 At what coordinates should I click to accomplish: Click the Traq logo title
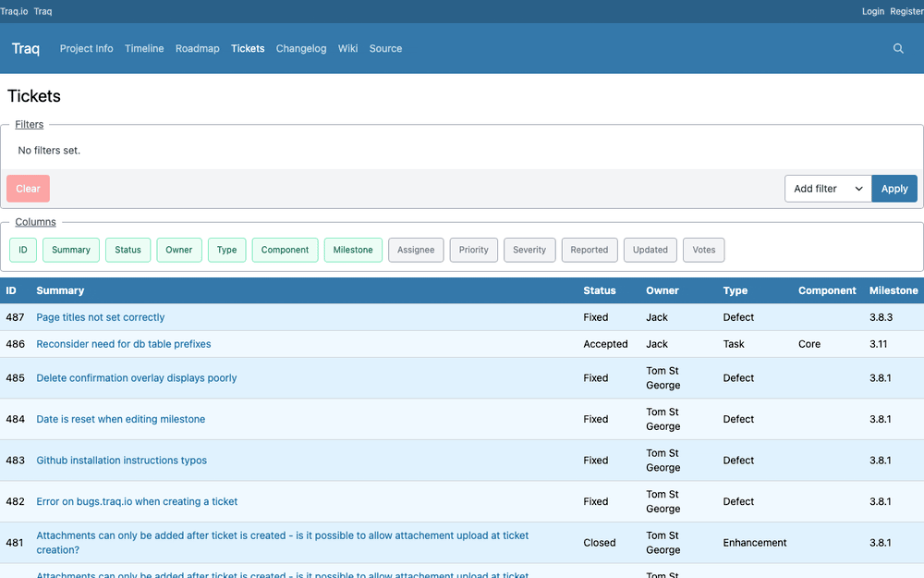pyautogui.click(x=25, y=48)
